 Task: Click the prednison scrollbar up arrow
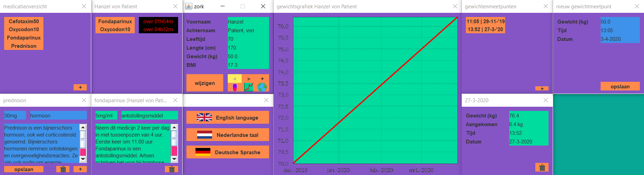pyautogui.click(x=83, y=128)
